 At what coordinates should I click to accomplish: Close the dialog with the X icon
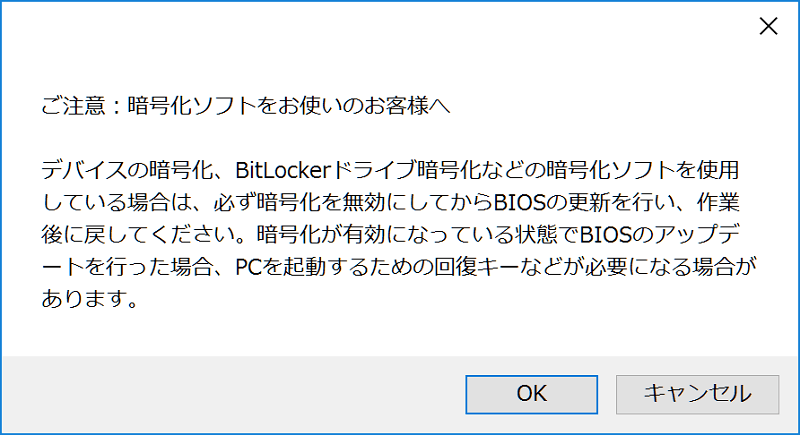point(768,26)
